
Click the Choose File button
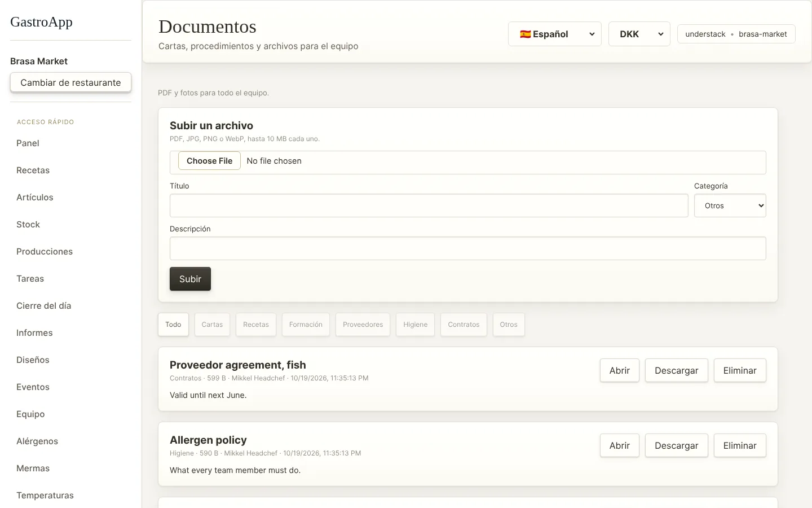209,161
